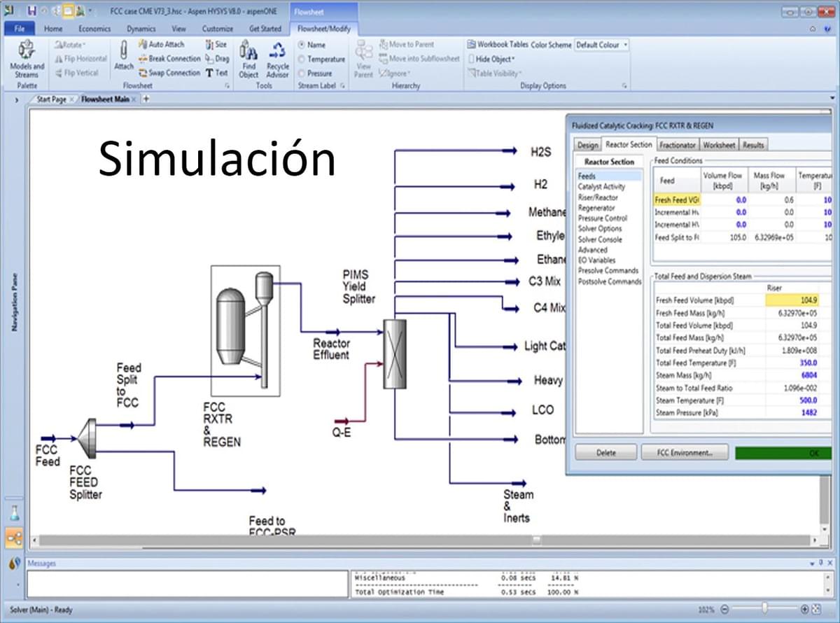840x623 pixels.
Task: Open the Display Options dialog launcher
Action: click(x=624, y=85)
